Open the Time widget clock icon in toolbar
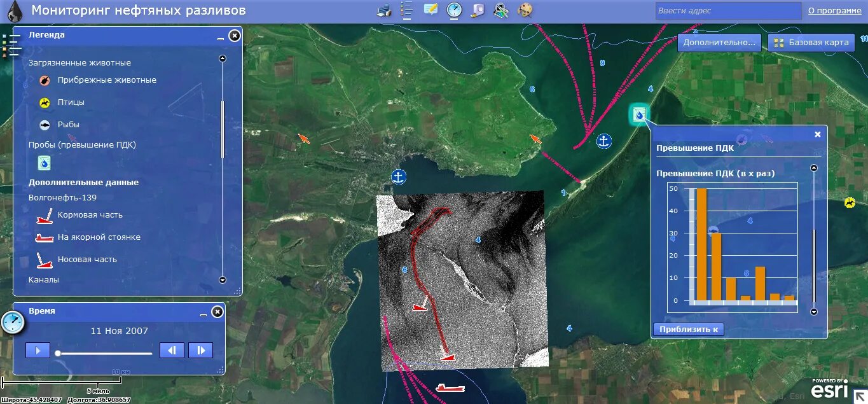The height and width of the screenshot is (404, 868). [x=454, y=10]
